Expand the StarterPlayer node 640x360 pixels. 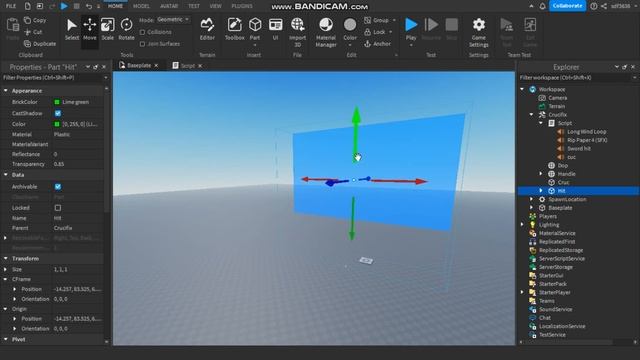522,292
